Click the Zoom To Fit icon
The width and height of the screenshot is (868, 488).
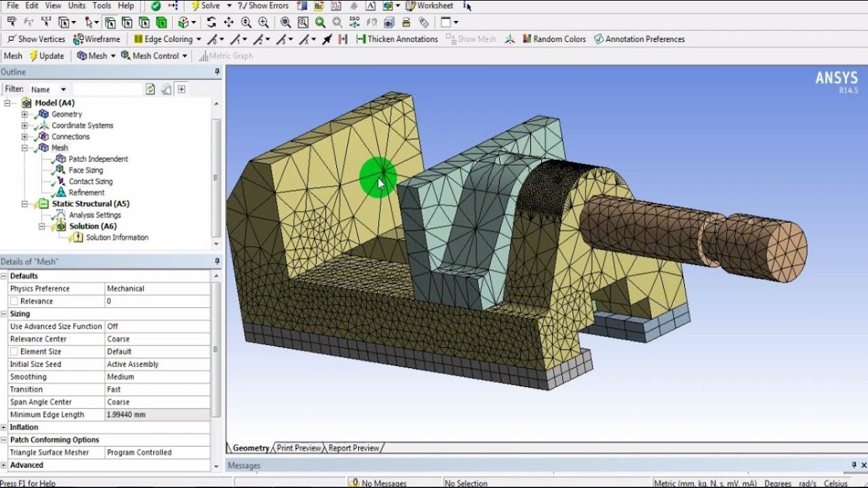285,22
